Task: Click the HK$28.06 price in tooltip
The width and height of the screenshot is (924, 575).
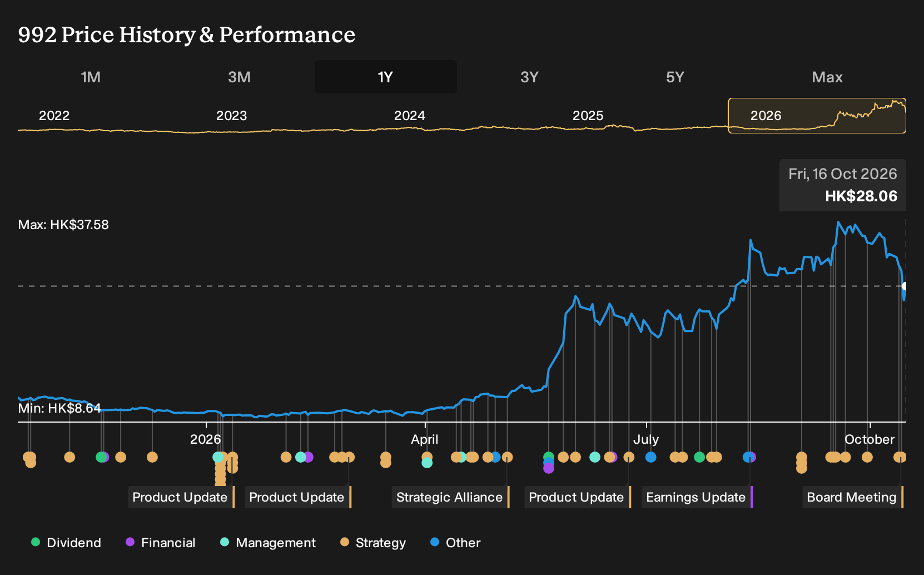Action: (x=861, y=196)
